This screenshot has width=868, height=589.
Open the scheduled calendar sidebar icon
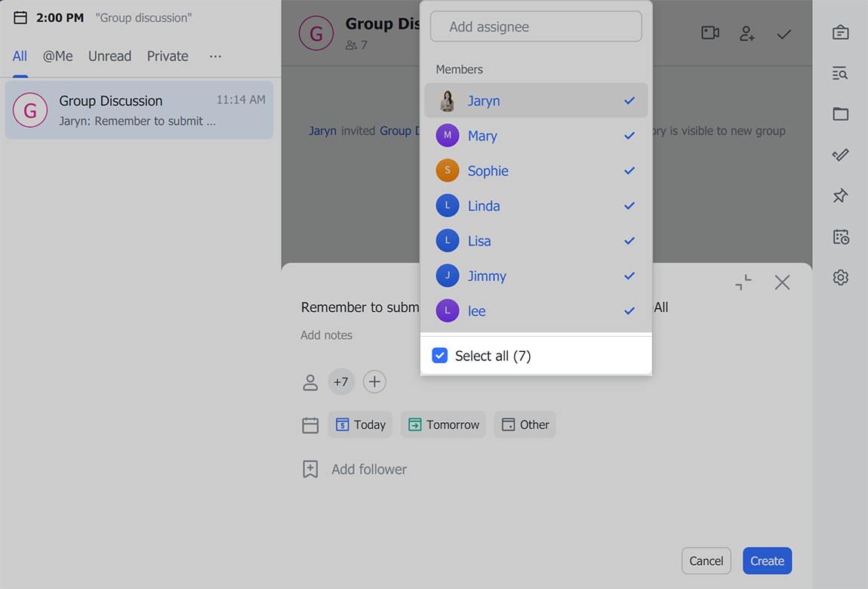[840, 237]
